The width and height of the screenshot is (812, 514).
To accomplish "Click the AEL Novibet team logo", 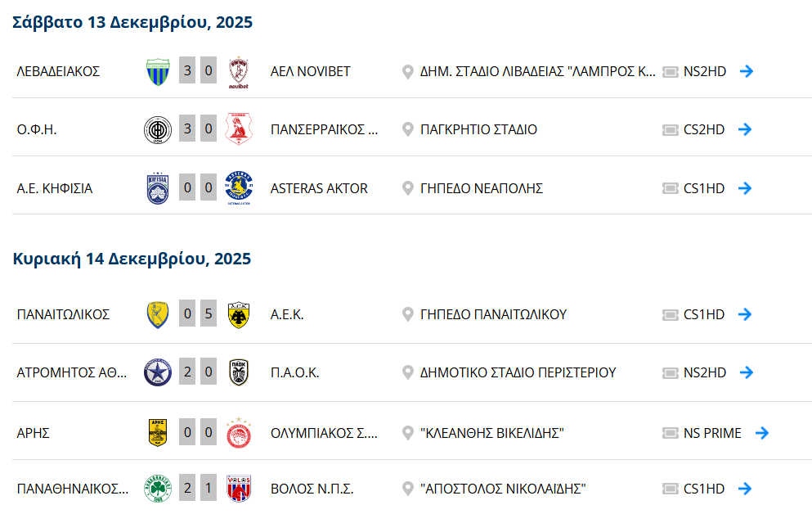I will click(238, 71).
